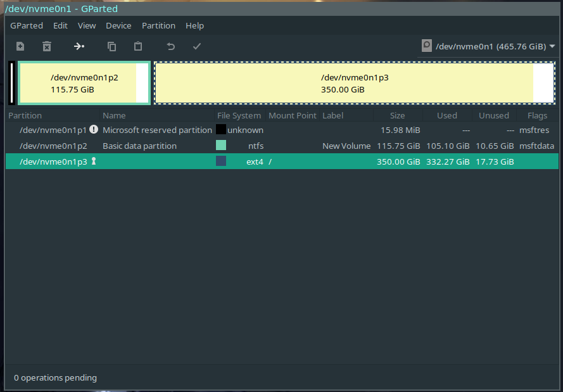563x392 pixels.
Task: Click the Apply all operations checkmark icon
Action: pos(197,46)
